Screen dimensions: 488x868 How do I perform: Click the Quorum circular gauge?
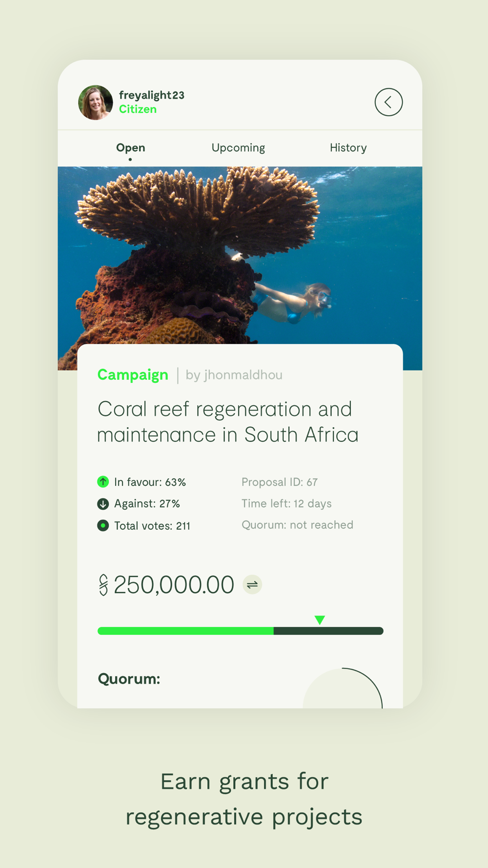[x=343, y=688]
